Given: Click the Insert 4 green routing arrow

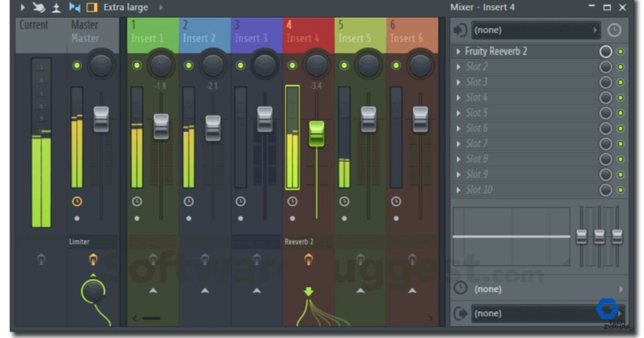Looking at the screenshot, I should [308, 292].
